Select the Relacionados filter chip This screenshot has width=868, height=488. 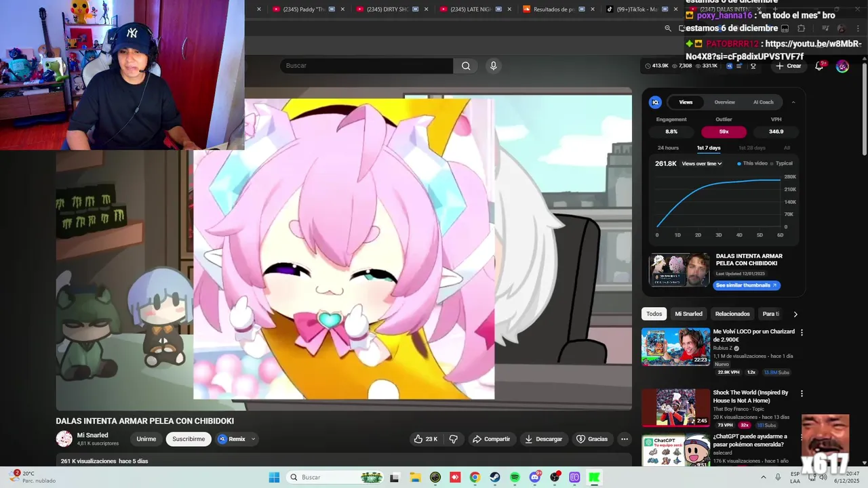click(732, 314)
